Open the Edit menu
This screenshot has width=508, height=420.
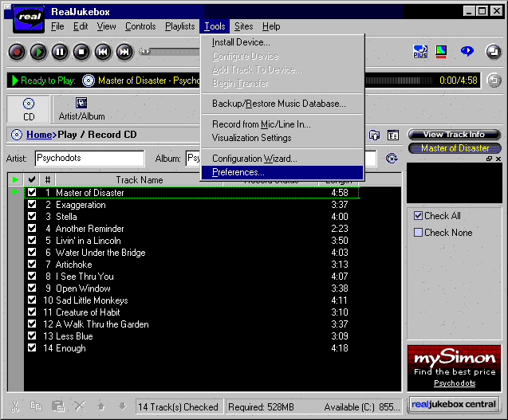pos(81,26)
